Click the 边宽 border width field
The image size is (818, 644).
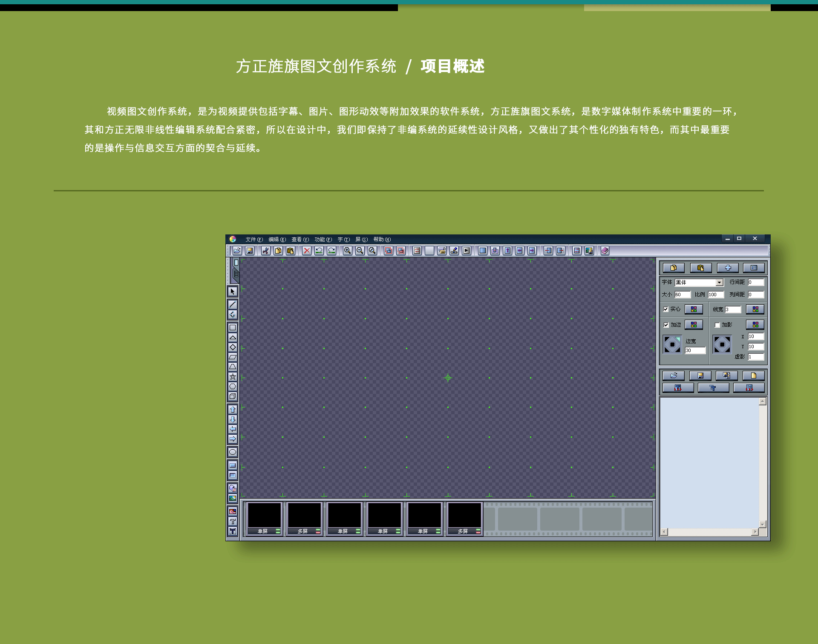coord(695,350)
